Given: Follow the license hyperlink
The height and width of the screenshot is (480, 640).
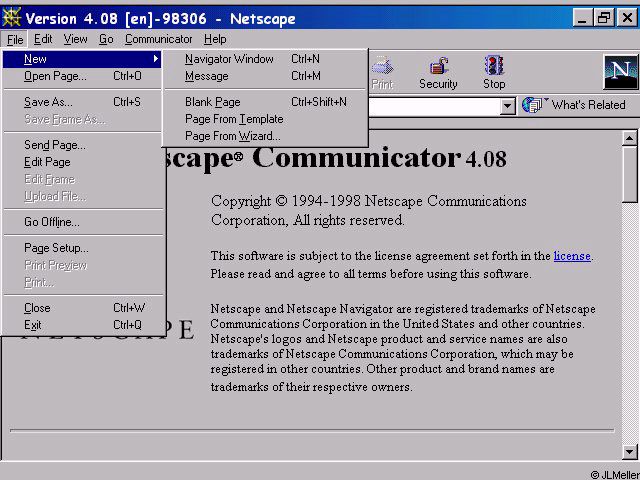Looking at the screenshot, I should 572,256.
